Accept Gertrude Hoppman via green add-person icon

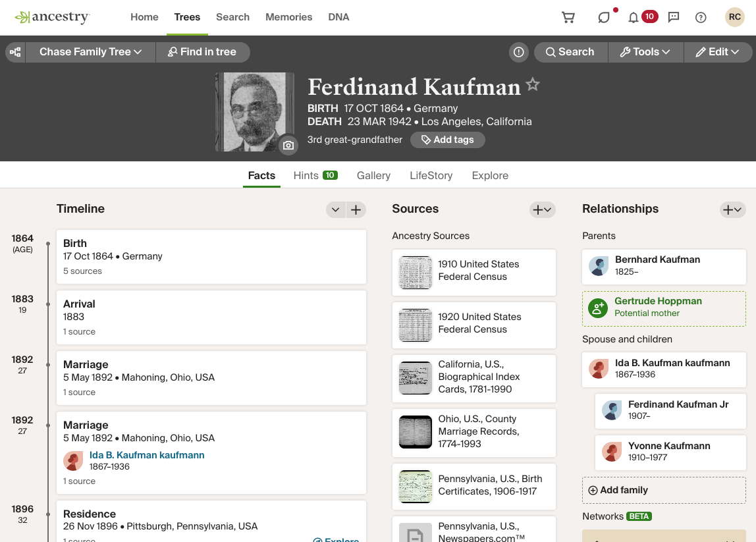point(597,307)
